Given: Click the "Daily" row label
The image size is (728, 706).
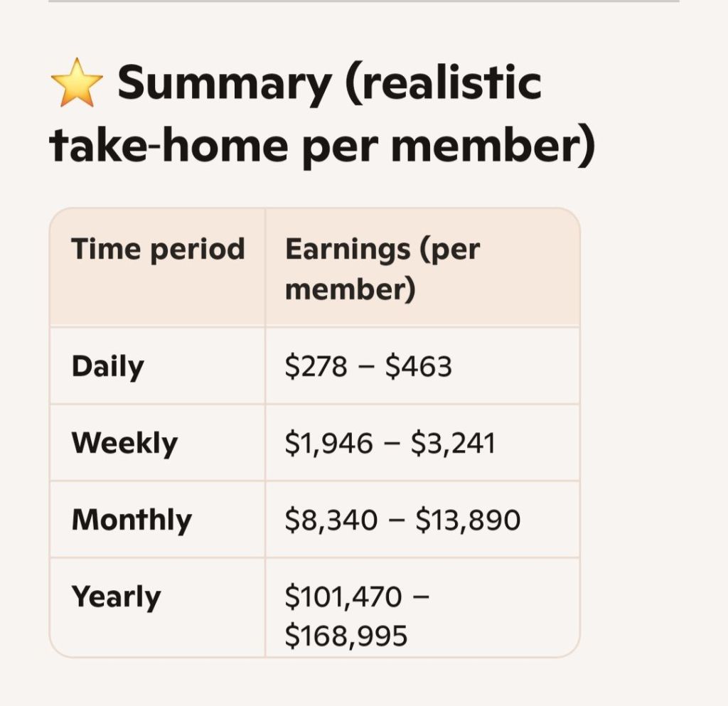Looking at the screenshot, I should pyautogui.click(x=107, y=366).
